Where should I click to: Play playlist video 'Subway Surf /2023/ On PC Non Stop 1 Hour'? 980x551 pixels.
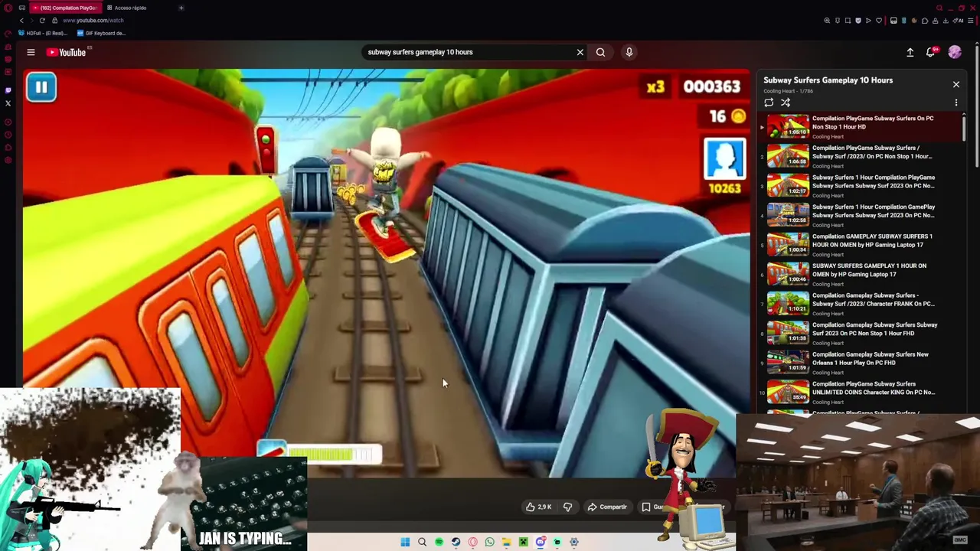(861, 156)
